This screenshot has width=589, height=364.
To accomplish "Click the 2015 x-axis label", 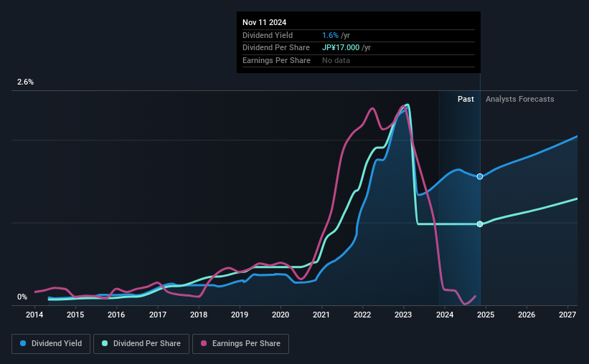I will (x=75, y=315).
